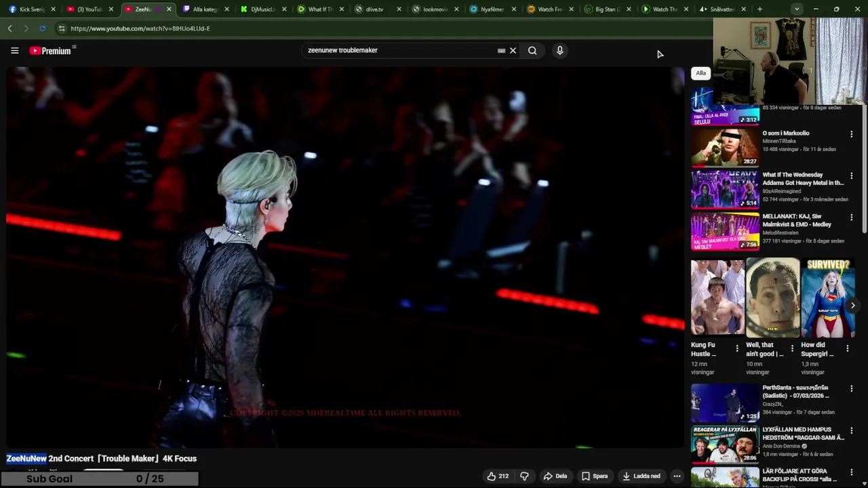Screen dimensions: 868x488
Task: Go forward with the browser forward arrow
Action: (x=26, y=28)
